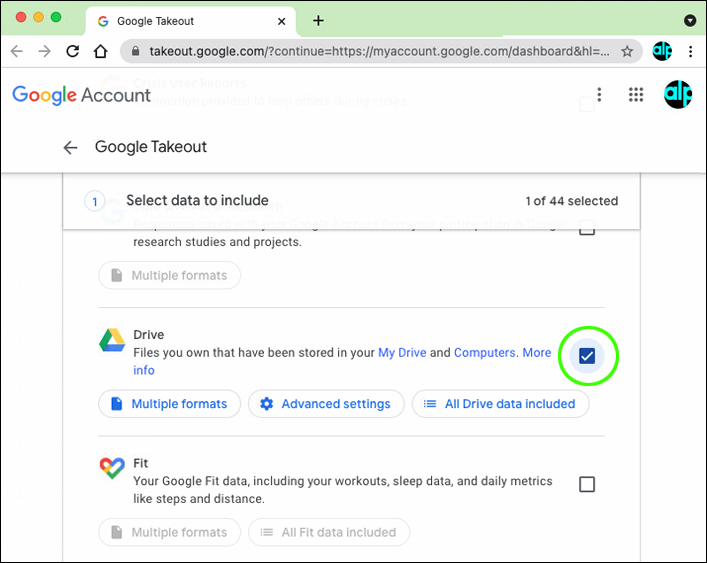Viewport: 707px width, 563px height.
Task: Open Drive Multiple formats options
Action: [x=169, y=404]
